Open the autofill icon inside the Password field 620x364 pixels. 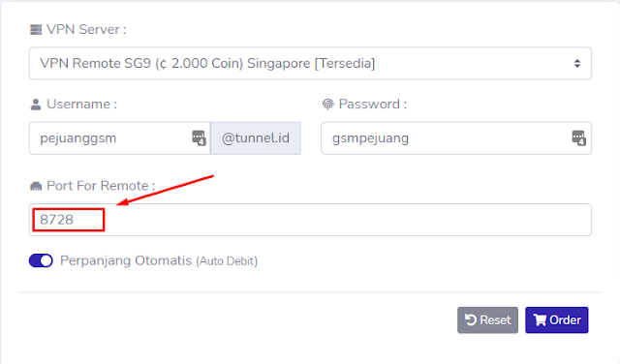[x=578, y=137]
